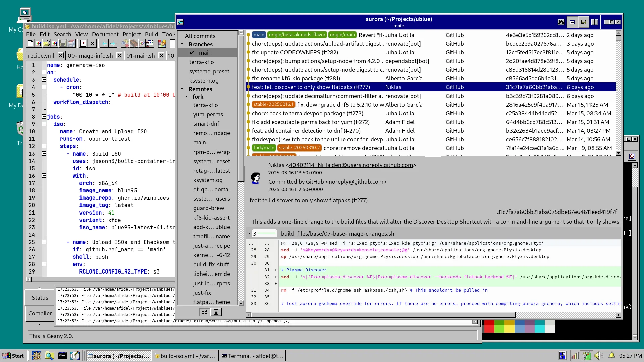Collapse the fork remote tree
The image size is (644, 362).
coord(186,97)
